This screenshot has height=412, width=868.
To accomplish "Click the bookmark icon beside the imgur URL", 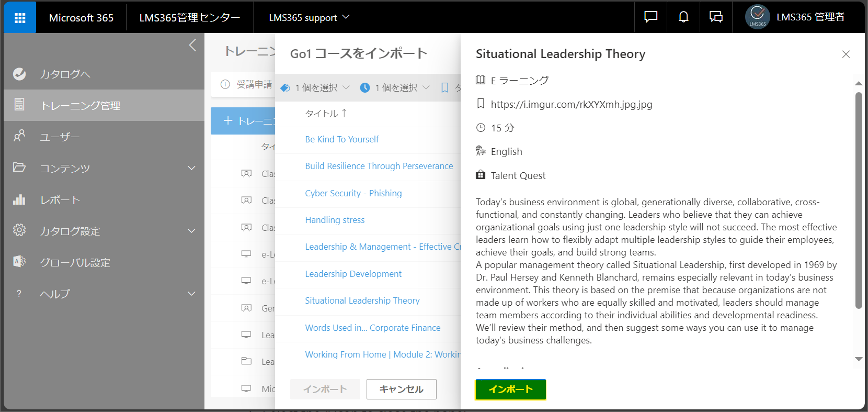I will pos(481,104).
